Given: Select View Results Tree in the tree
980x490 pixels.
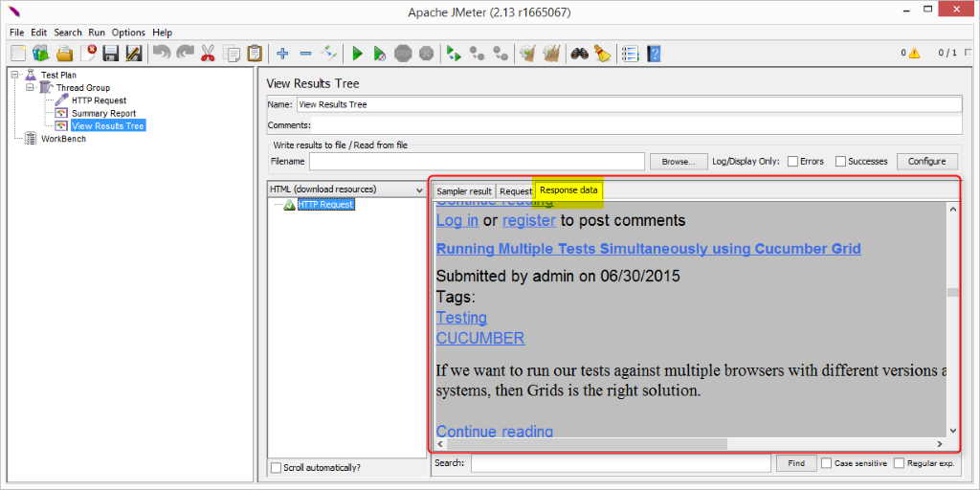Looking at the screenshot, I should coord(107,125).
